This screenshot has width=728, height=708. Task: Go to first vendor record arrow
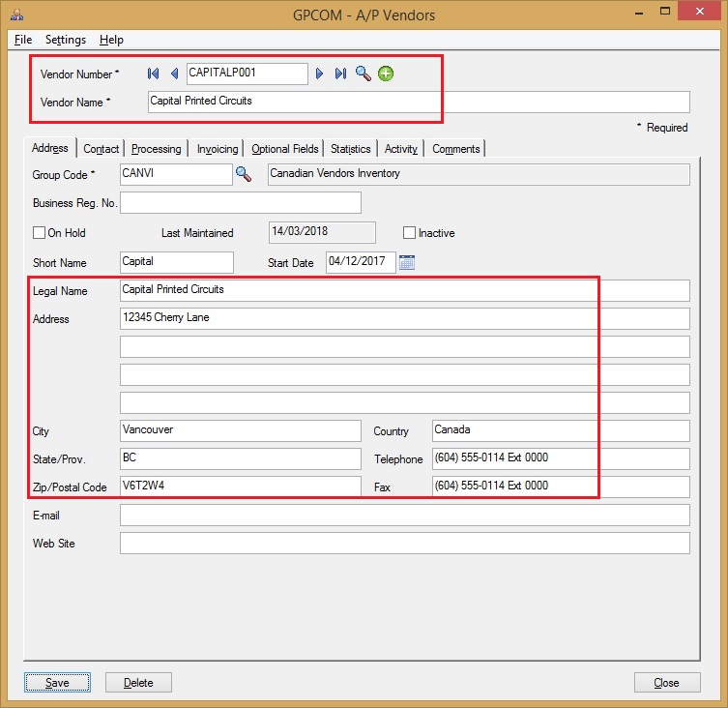pos(154,74)
